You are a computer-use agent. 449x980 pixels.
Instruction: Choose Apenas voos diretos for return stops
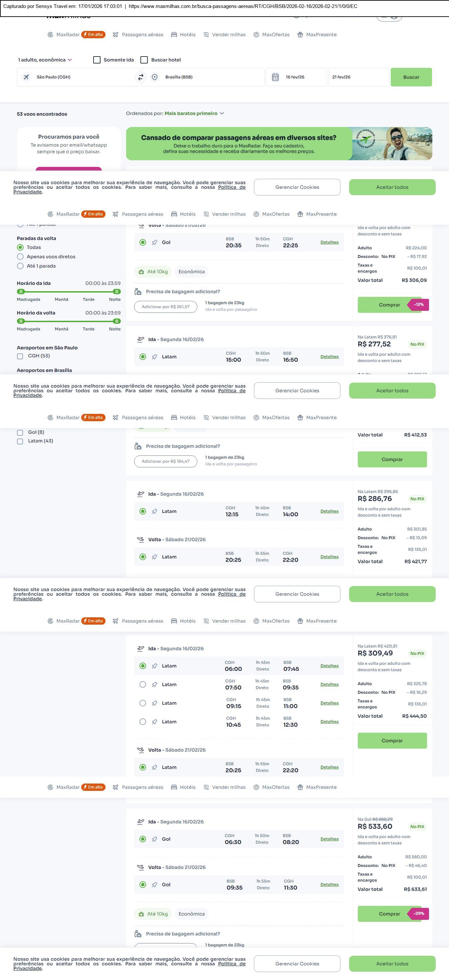21,257
